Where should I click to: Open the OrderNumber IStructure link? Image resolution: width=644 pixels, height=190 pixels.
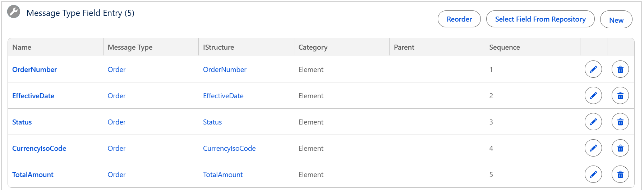tap(225, 69)
